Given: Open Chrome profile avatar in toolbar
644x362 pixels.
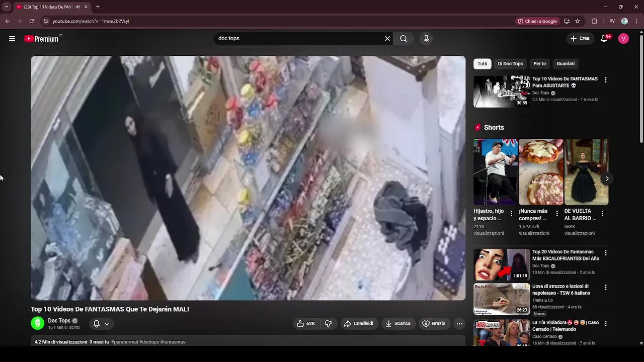Looking at the screenshot, I should pyautogui.click(x=624, y=21).
